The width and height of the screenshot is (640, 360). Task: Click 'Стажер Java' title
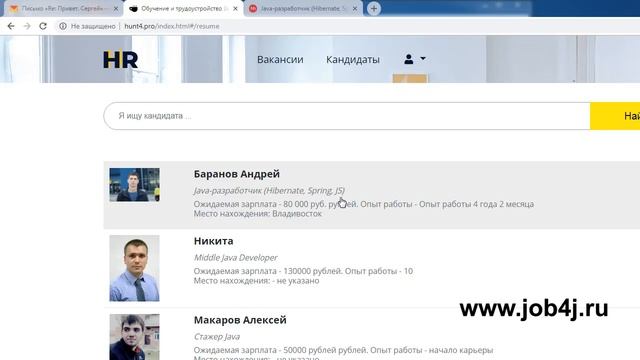[217, 337]
